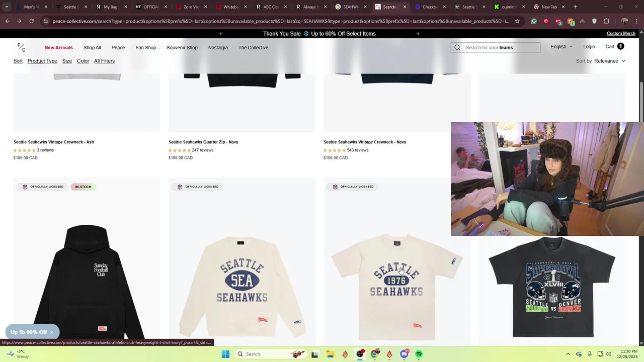644x362 pixels.
Task: Open 247 reviews for Quarter Zip
Action: pyautogui.click(x=202, y=150)
